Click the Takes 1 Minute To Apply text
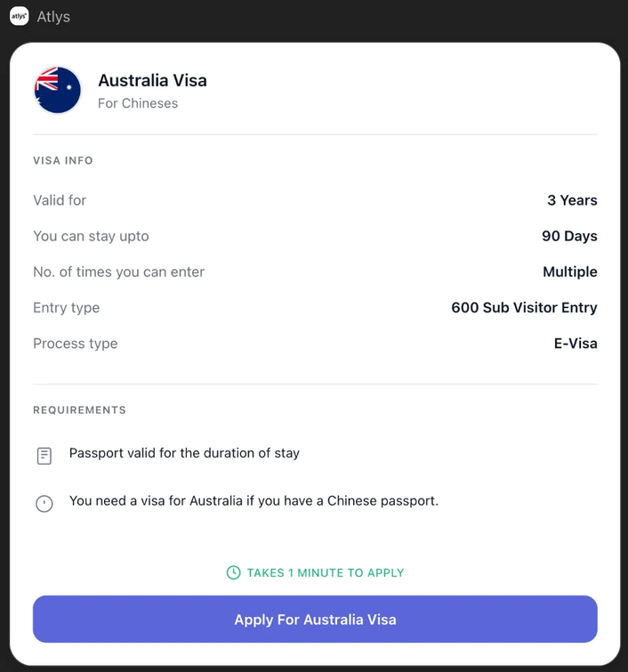This screenshot has width=628, height=672. [x=326, y=572]
